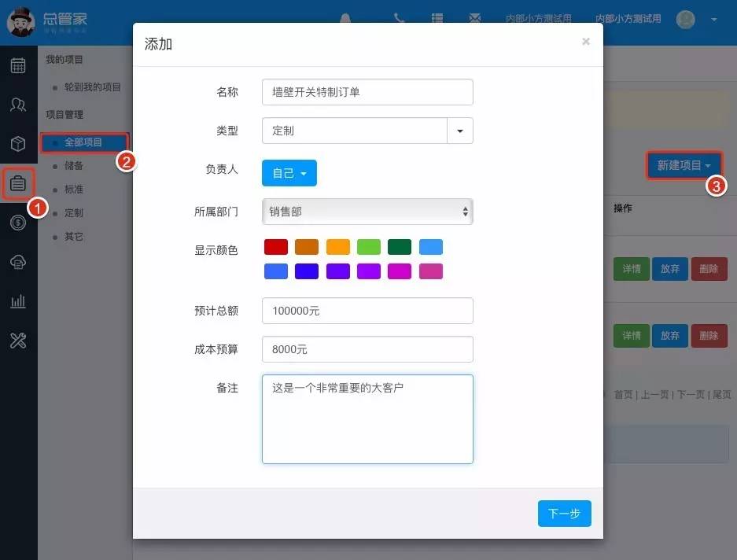The width and height of the screenshot is (737, 560).
Task: Open the finance money icon in the sidebar
Action: (18, 223)
